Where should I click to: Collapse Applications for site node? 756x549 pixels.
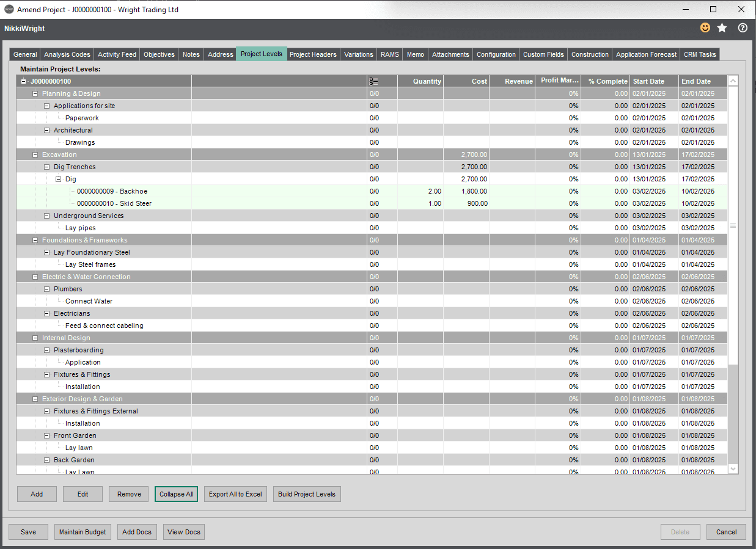47,106
